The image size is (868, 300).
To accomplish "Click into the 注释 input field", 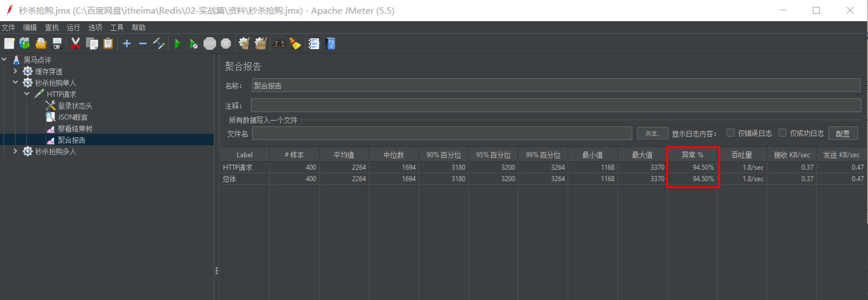I will [556, 105].
